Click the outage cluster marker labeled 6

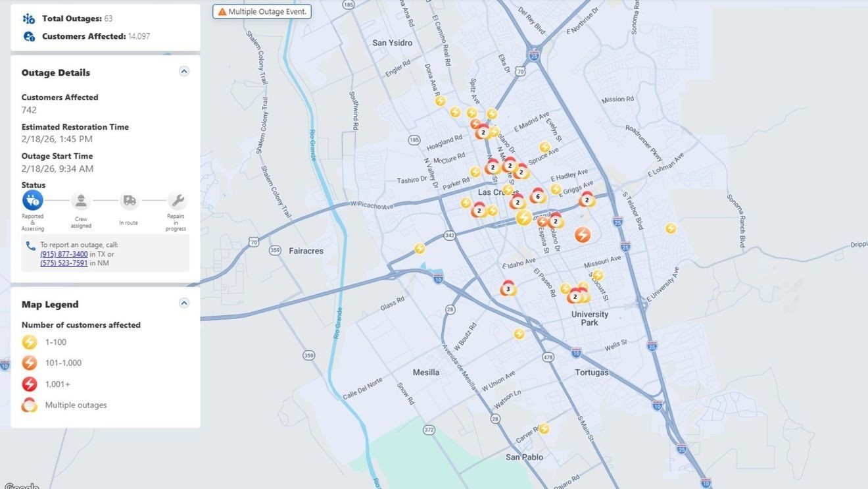[x=538, y=196]
